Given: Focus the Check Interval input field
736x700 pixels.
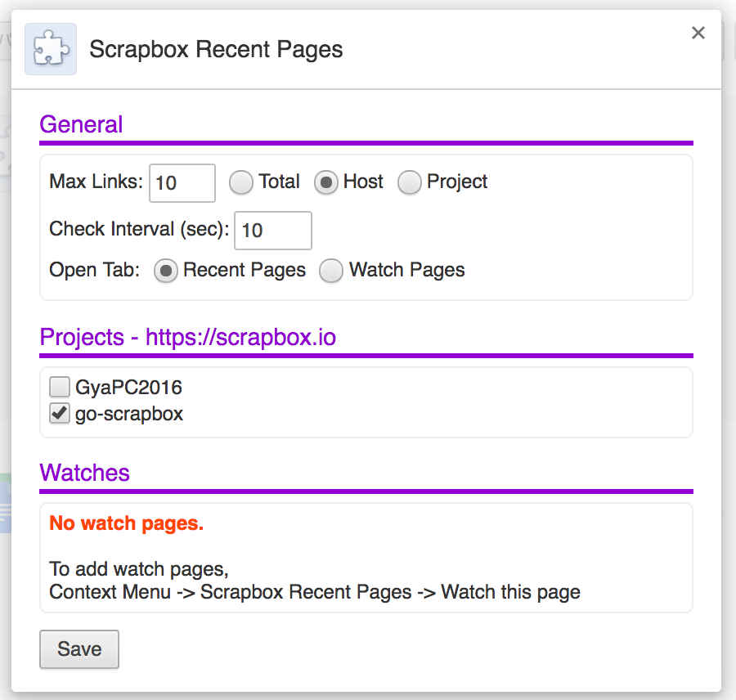Looking at the screenshot, I should click(x=272, y=231).
